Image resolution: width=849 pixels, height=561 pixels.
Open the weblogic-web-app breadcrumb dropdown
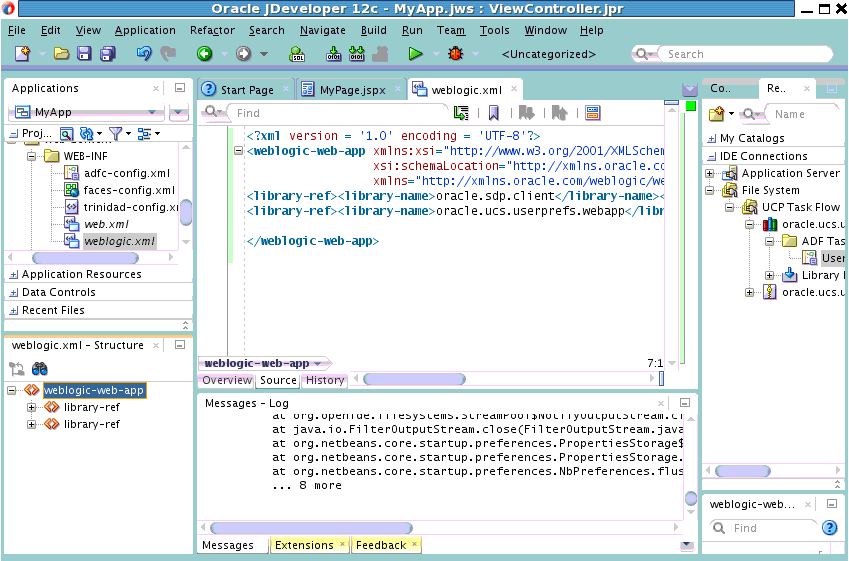tap(318, 363)
